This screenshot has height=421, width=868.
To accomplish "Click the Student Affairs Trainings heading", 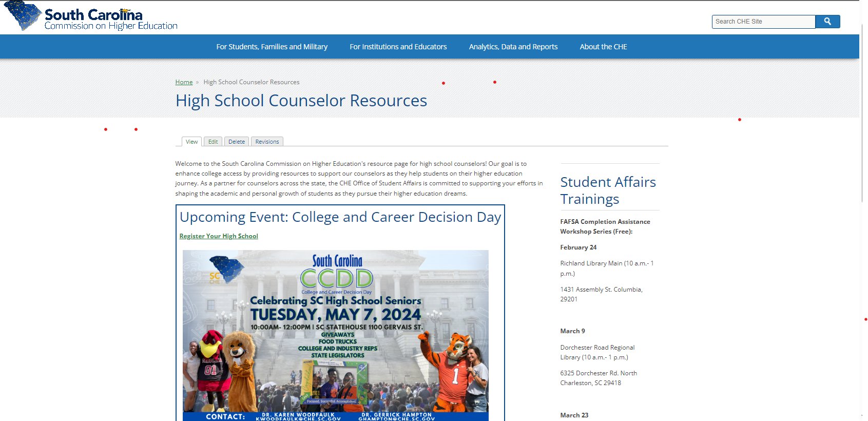I will coord(608,190).
